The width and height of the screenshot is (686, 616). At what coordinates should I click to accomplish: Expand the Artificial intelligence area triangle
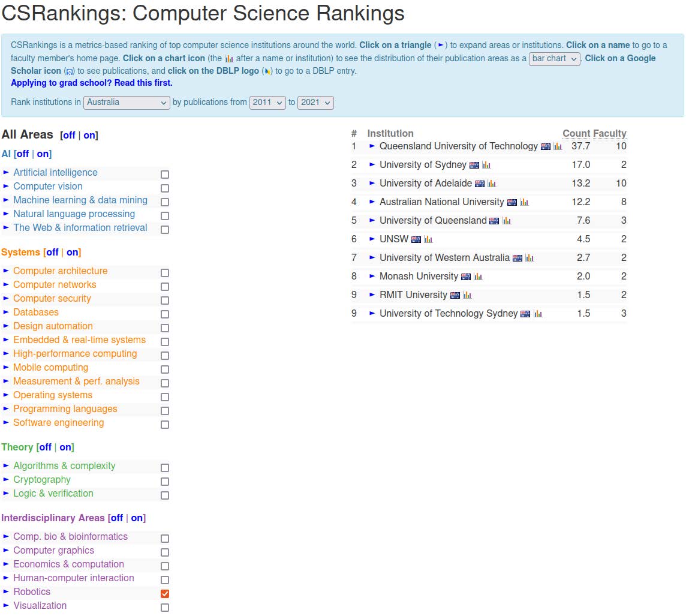tap(5, 172)
